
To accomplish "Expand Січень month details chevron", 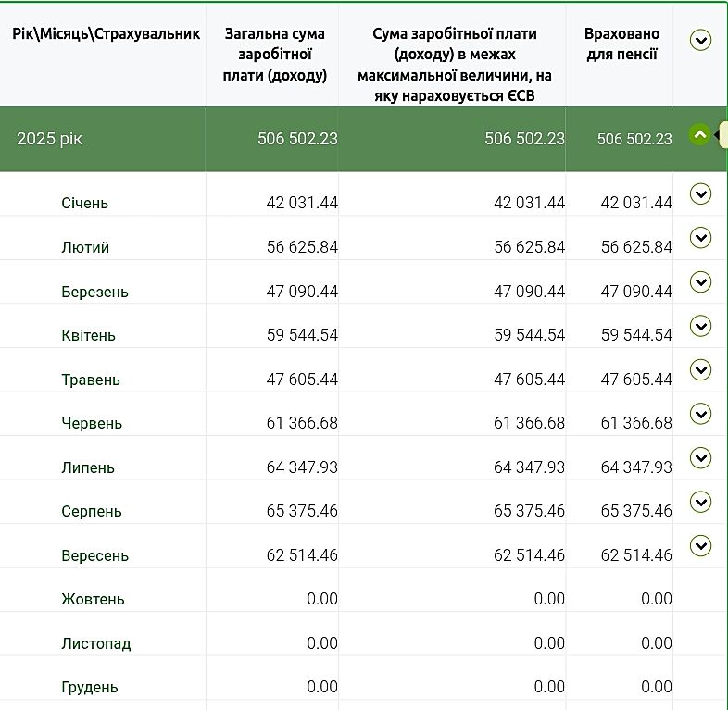I will (701, 193).
